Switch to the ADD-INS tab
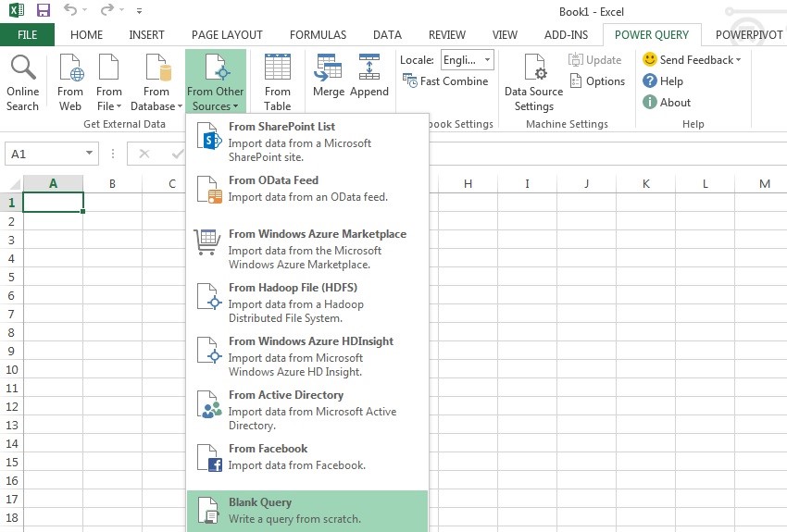787x532 pixels. (566, 34)
